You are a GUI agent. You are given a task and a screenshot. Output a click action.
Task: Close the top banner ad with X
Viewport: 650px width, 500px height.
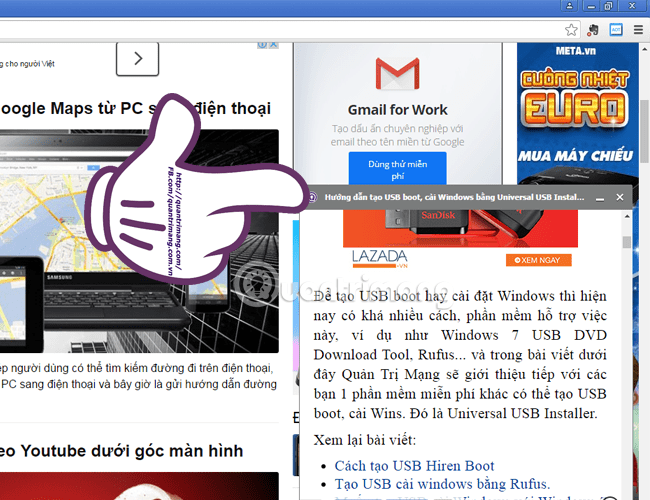(274, 45)
